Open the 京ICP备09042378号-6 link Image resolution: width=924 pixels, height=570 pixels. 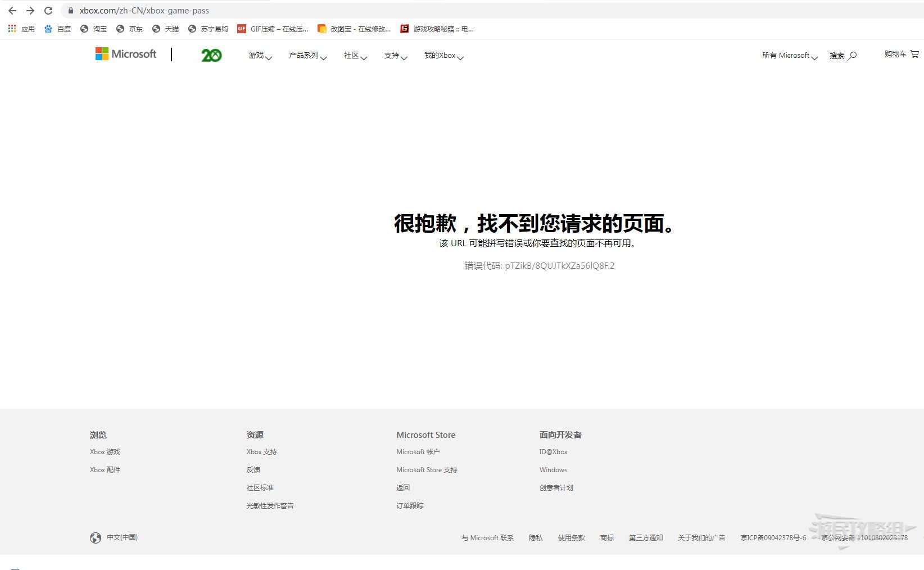point(773,538)
